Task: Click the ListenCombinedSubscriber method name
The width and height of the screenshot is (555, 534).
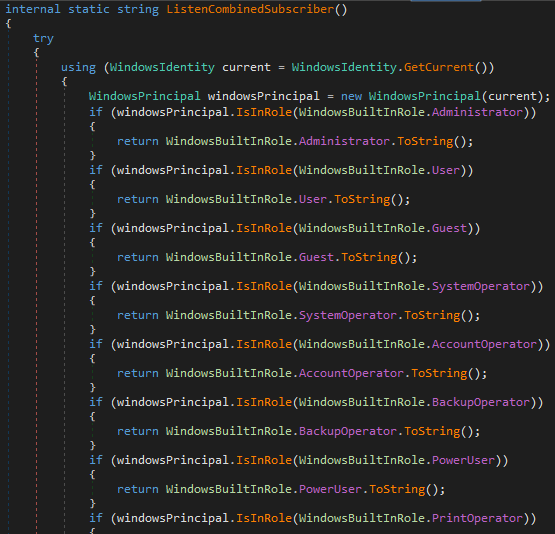Action: (x=250, y=9)
